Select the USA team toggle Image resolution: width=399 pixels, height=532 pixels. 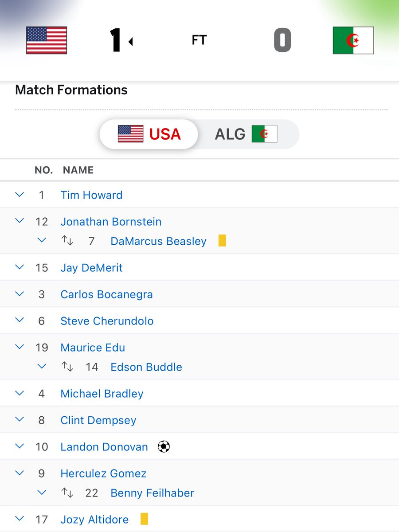coord(149,134)
